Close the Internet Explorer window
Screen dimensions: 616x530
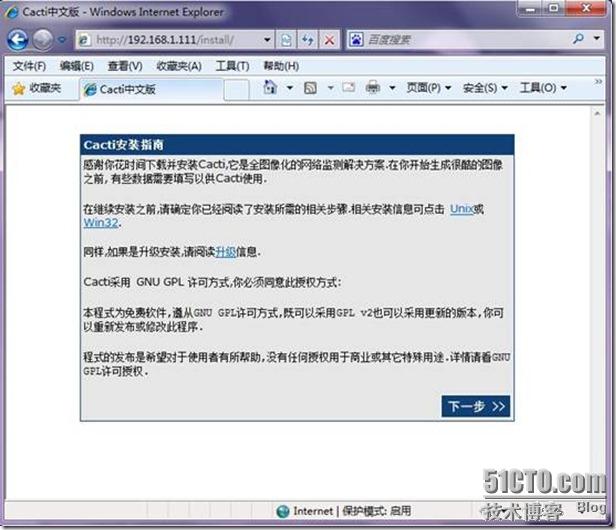point(586,8)
